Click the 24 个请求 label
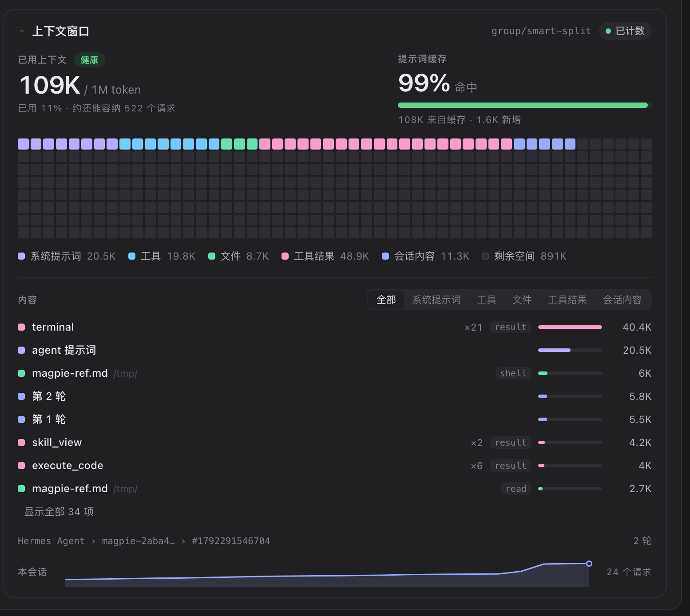The image size is (690, 616). click(x=629, y=572)
